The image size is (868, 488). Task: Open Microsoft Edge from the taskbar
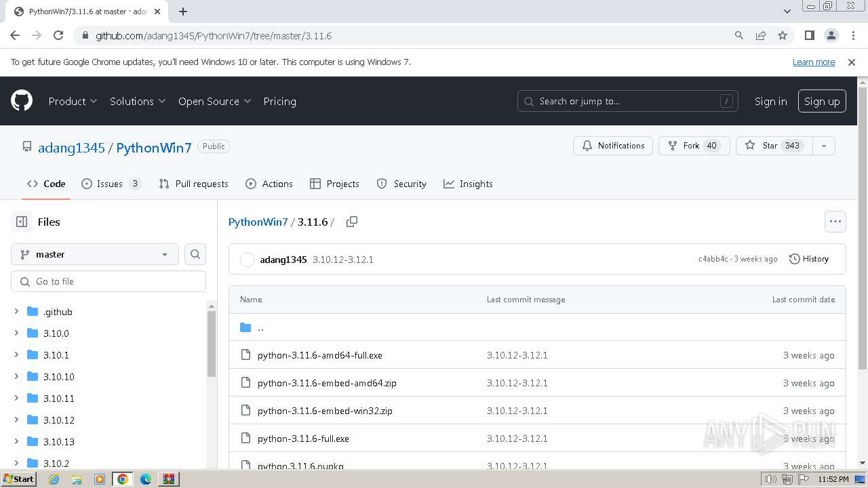tap(145, 479)
